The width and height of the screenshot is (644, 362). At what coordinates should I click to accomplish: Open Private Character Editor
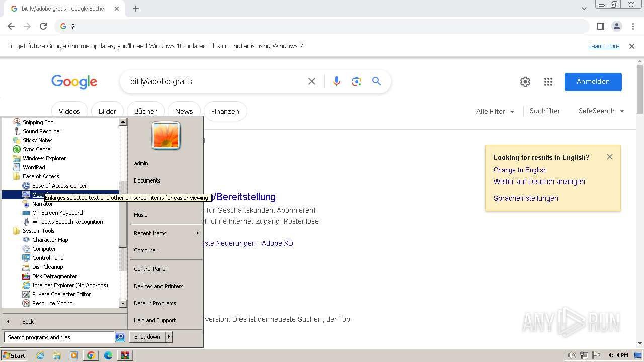pyautogui.click(x=61, y=294)
